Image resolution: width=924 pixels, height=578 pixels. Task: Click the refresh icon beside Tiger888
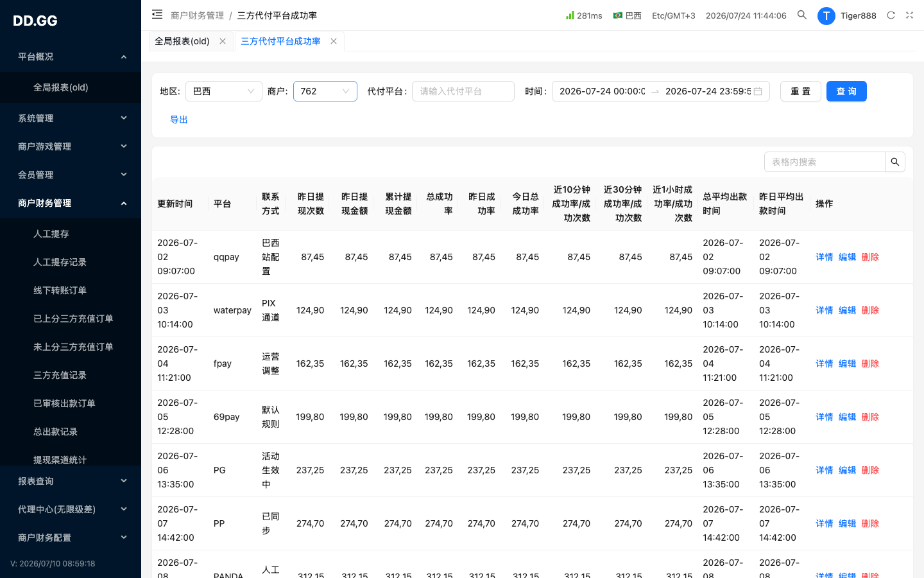891,15
